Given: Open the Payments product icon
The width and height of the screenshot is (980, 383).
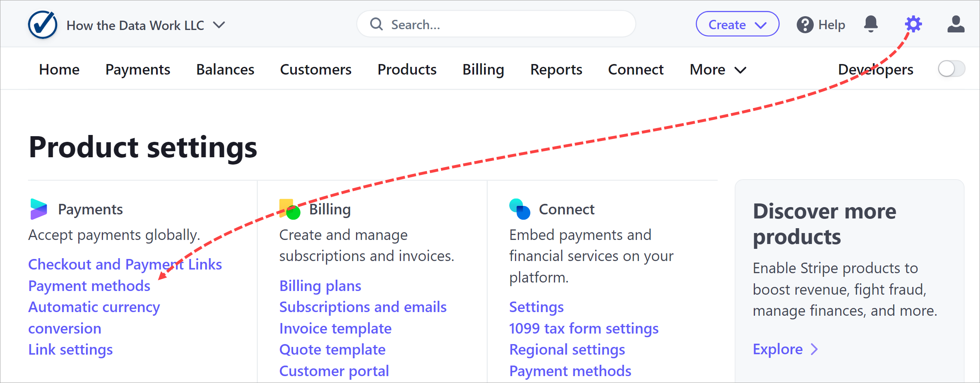Looking at the screenshot, I should (39, 209).
